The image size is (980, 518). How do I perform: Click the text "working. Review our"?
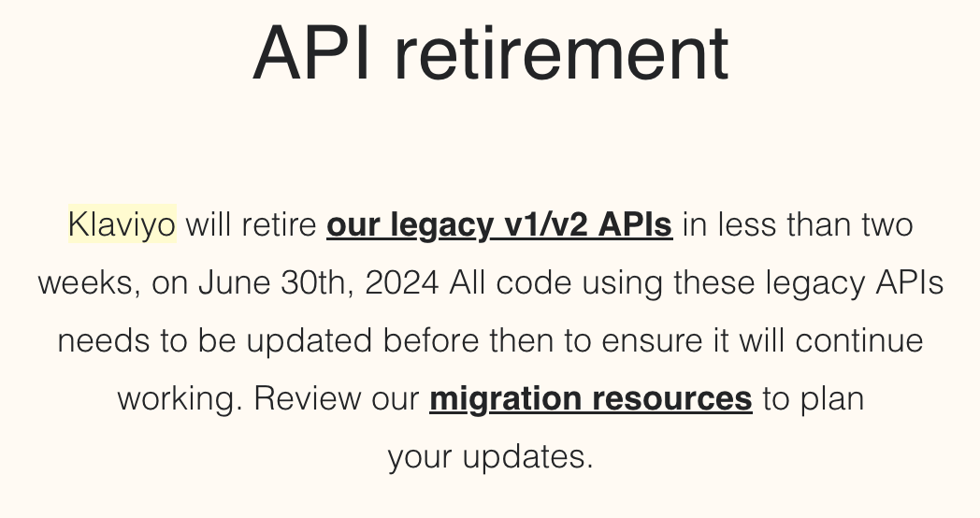coord(268,398)
